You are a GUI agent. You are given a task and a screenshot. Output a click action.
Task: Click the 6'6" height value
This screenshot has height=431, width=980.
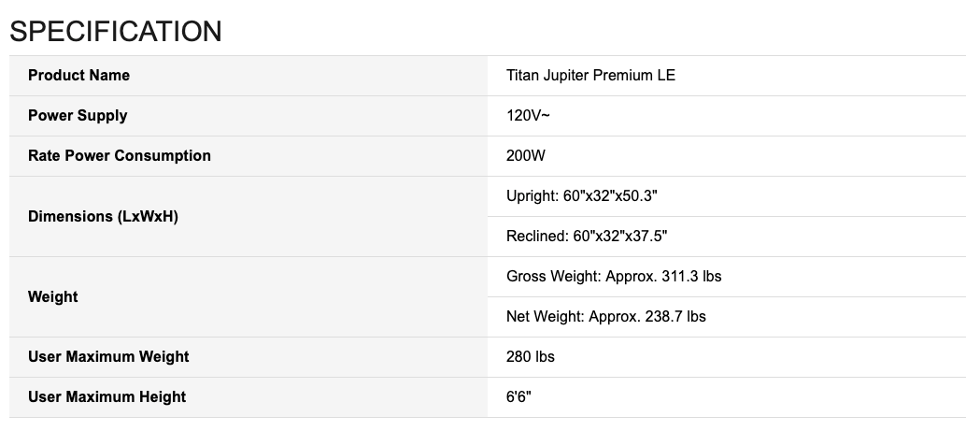519,397
